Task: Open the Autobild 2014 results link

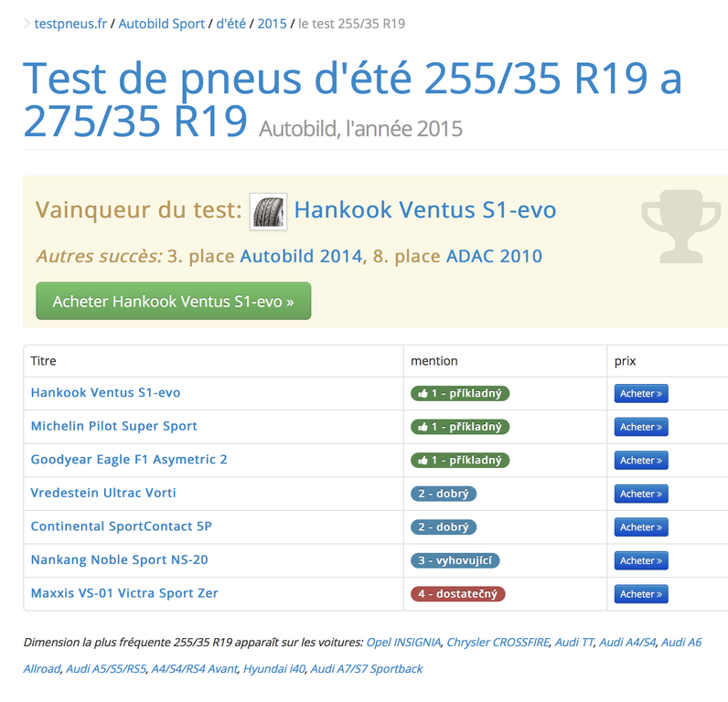Action: point(301,257)
